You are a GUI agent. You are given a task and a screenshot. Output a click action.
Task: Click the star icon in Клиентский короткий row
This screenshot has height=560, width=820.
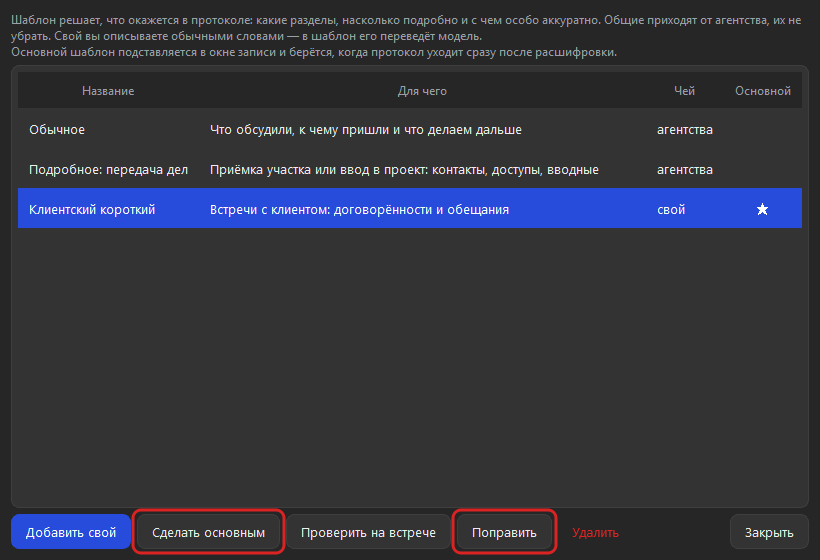tap(762, 209)
